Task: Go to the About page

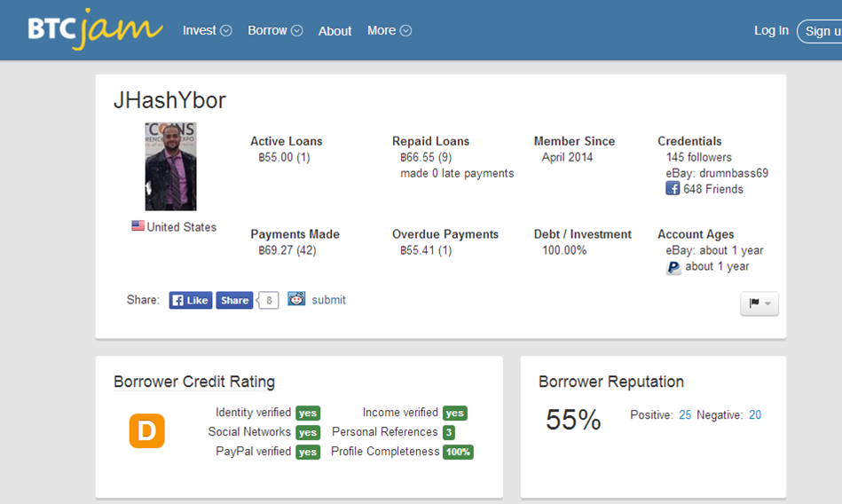Action: 334,31
